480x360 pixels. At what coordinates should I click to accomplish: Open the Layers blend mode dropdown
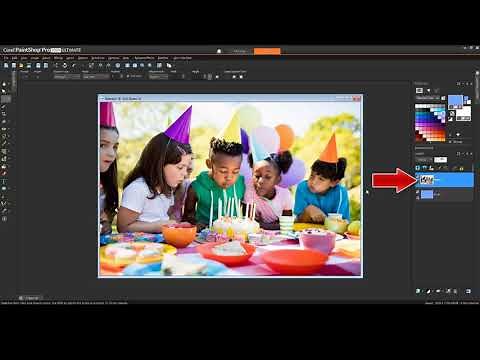tap(424, 160)
